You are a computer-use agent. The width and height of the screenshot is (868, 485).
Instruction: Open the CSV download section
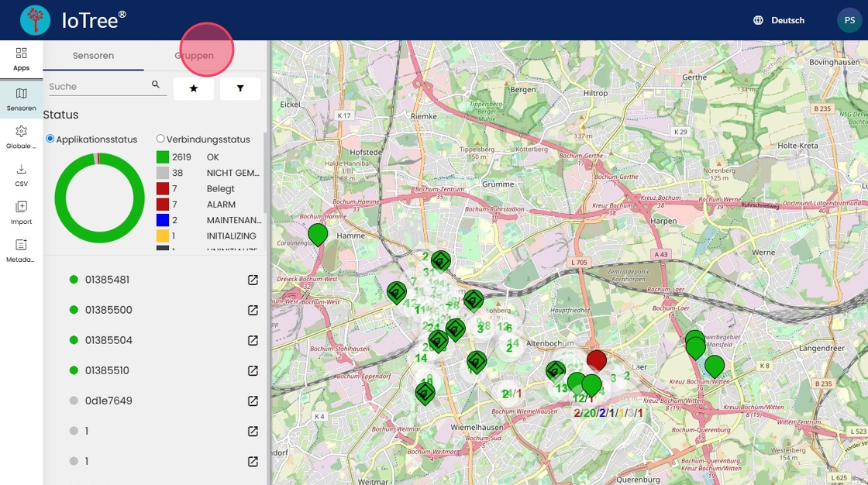21,175
